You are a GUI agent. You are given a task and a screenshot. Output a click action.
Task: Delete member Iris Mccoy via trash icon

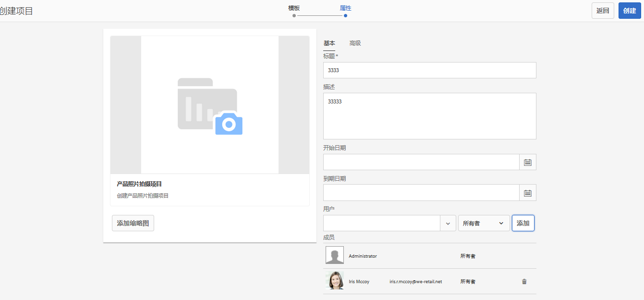pos(524,282)
